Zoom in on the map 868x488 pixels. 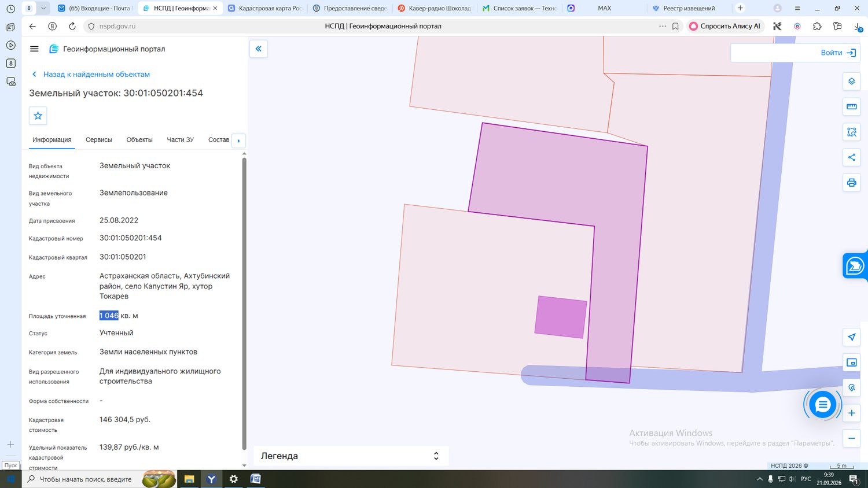click(851, 413)
